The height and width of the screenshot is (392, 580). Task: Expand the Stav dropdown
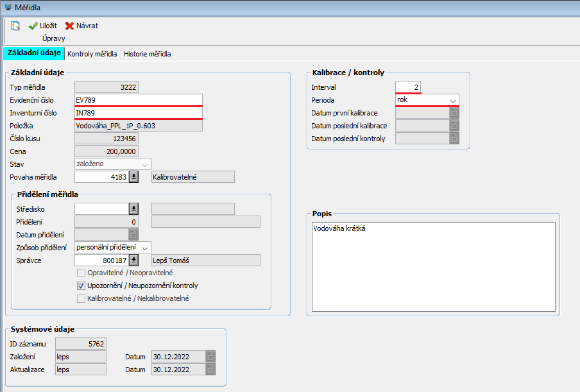click(x=144, y=164)
